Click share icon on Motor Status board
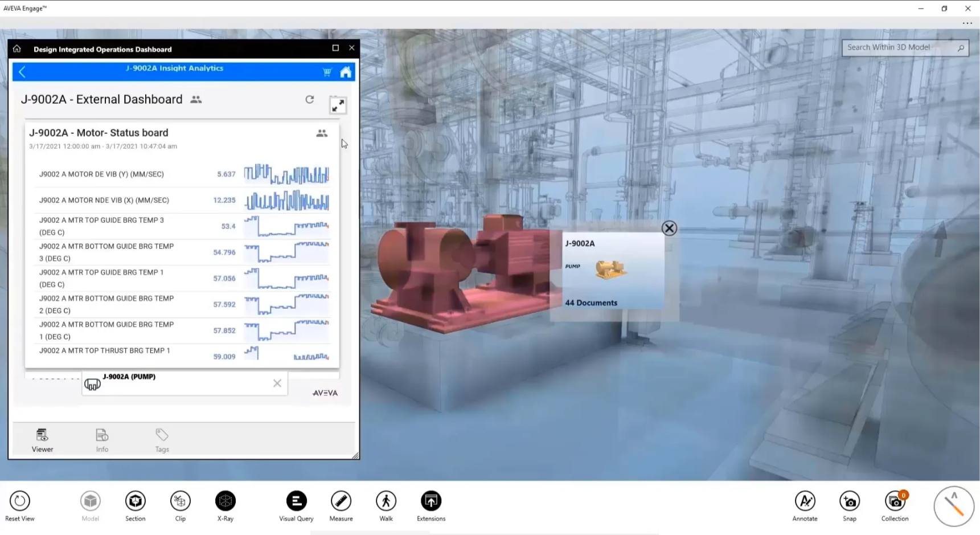 [x=322, y=133]
